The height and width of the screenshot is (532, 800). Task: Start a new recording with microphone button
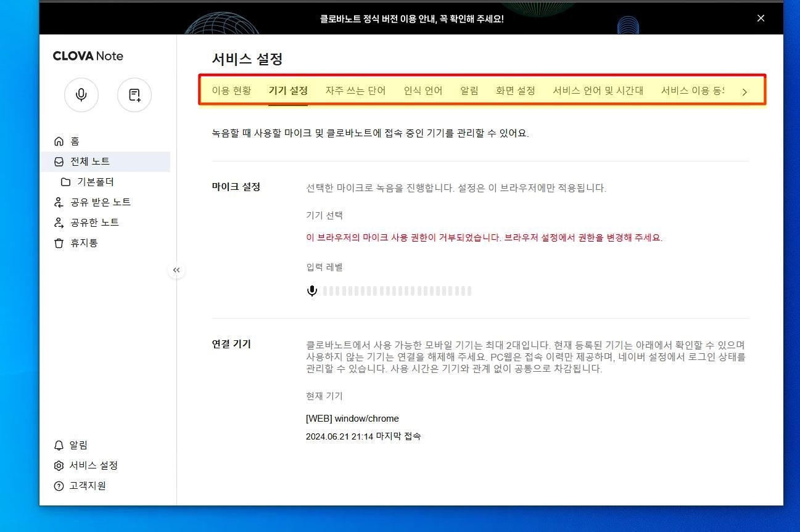[x=81, y=95]
